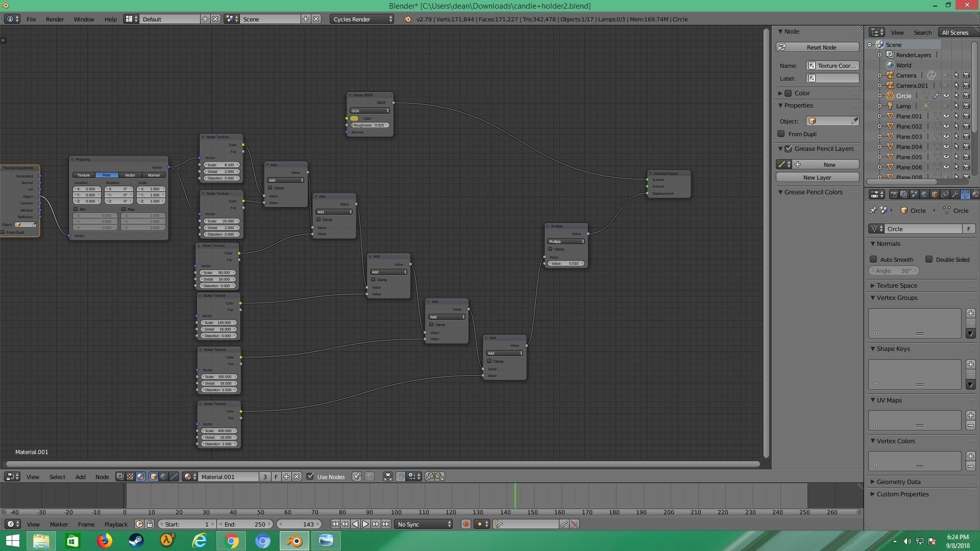Open the Node menu in node editor header
980x551 pixels.
(102, 477)
